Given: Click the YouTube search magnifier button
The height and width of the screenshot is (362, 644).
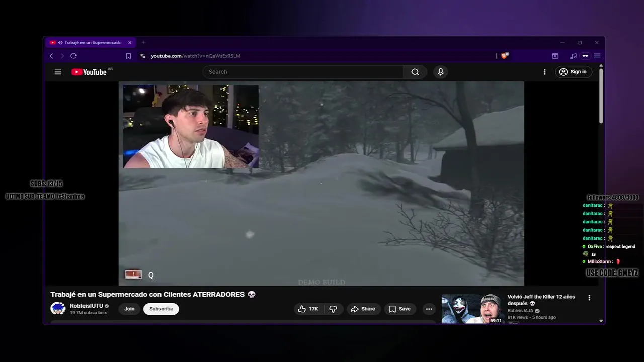Looking at the screenshot, I should 415,72.
